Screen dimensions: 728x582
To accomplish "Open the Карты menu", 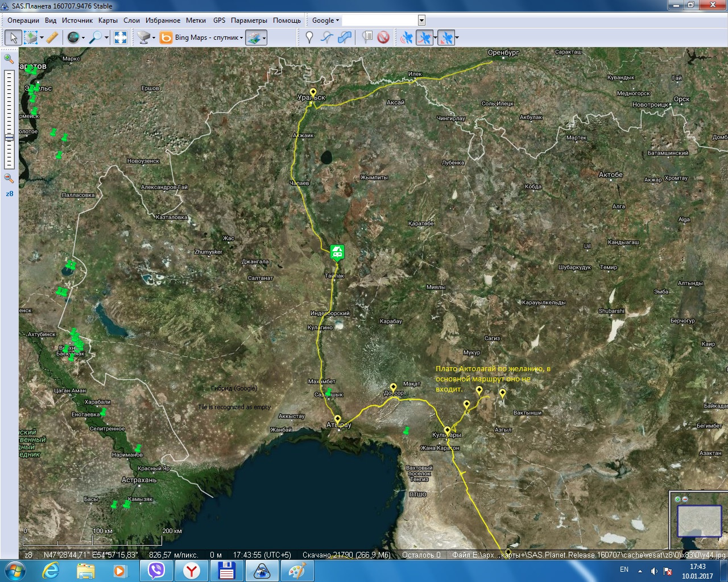I will click(108, 20).
